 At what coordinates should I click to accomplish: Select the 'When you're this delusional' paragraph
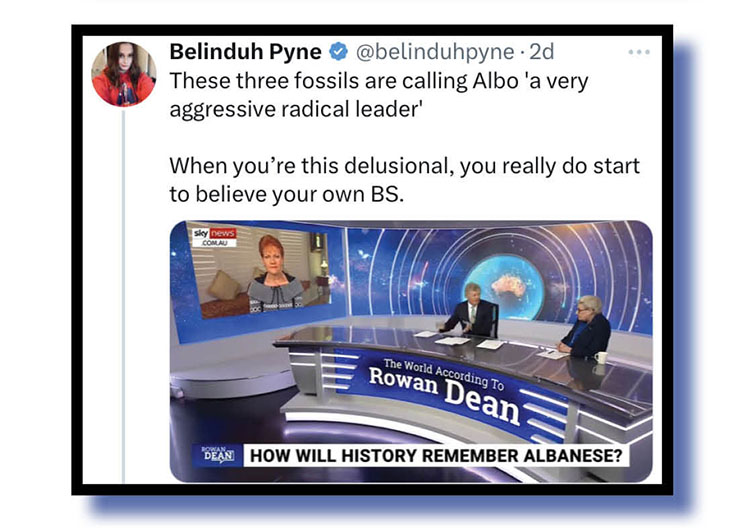coord(404,180)
